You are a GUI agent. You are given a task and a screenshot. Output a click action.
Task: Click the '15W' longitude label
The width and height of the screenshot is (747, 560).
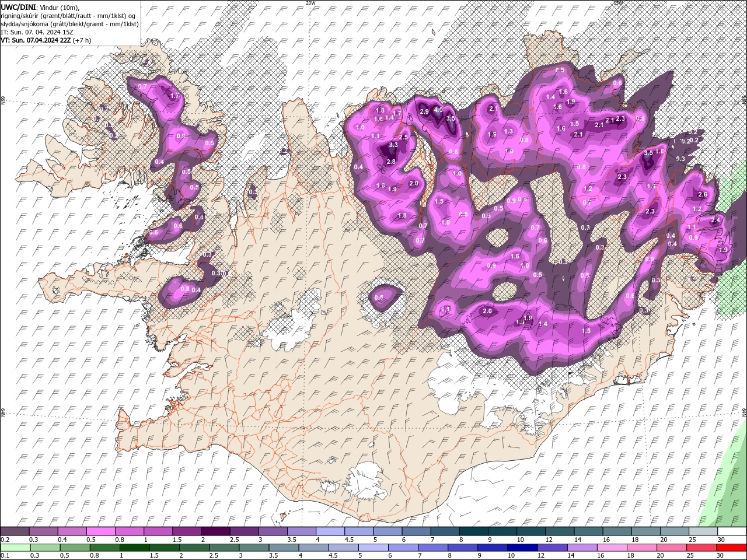[x=618, y=3]
